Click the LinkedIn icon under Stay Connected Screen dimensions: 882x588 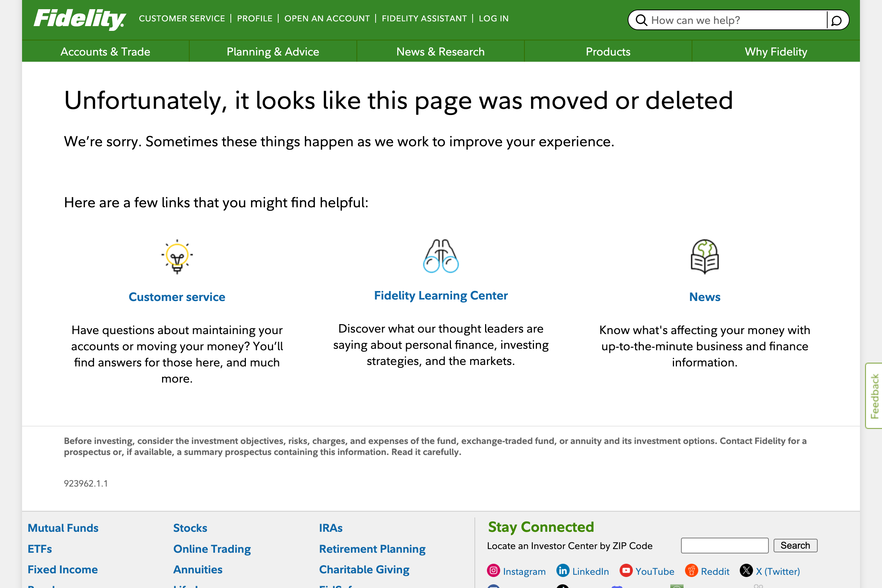(x=563, y=571)
